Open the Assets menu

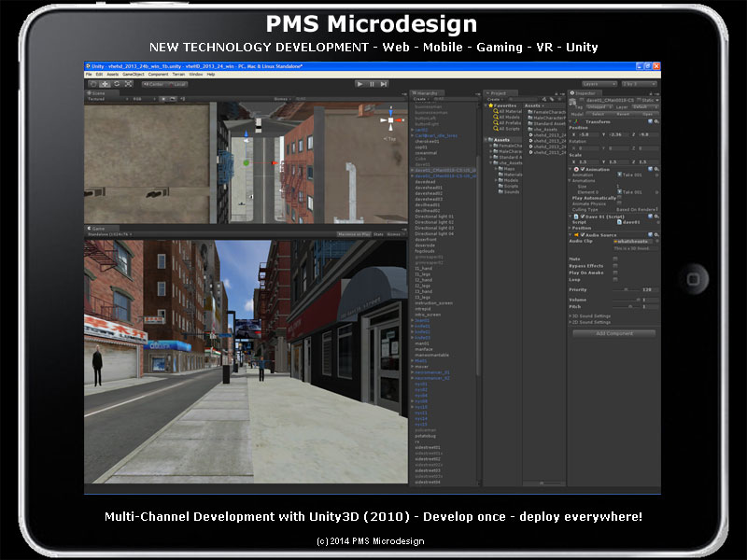pyautogui.click(x=112, y=75)
